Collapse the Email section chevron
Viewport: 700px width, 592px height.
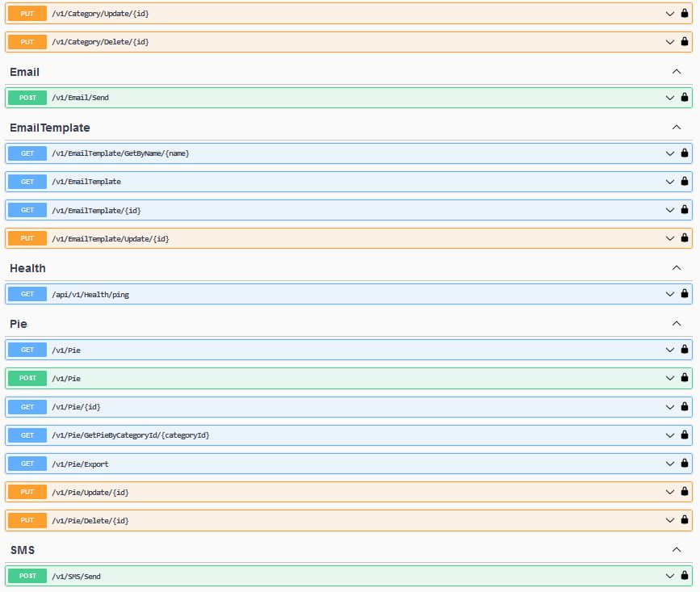[677, 72]
